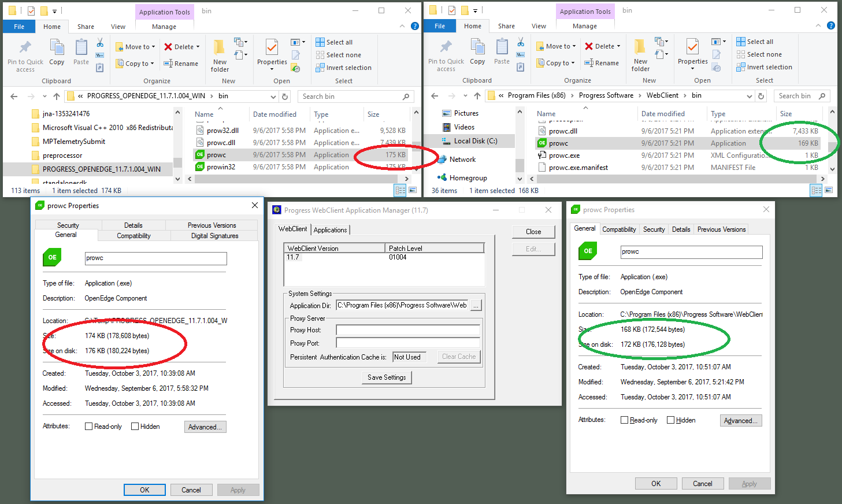Image resolution: width=842 pixels, height=504 pixels.
Task: Select the Rename icon in the Organize group
Action: point(182,63)
